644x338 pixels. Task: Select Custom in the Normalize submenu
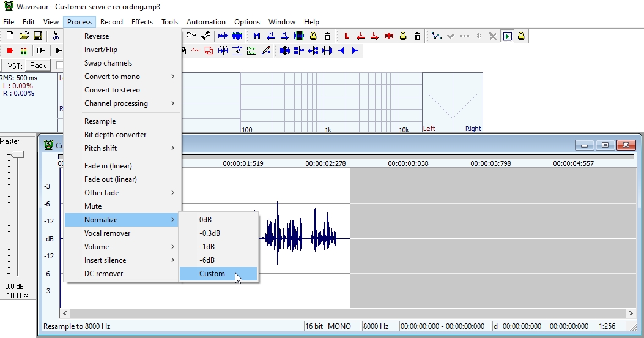[x=212, y=274]
